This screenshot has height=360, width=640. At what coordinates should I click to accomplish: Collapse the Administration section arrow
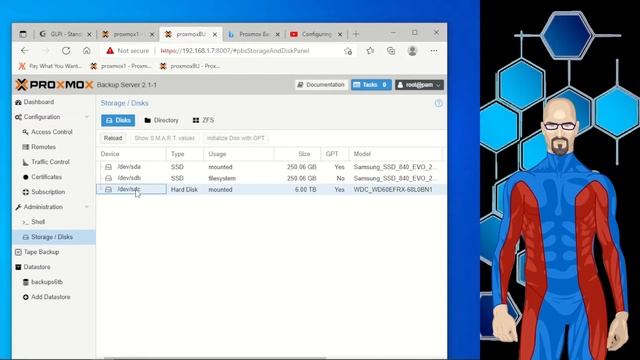pos(87,207)
